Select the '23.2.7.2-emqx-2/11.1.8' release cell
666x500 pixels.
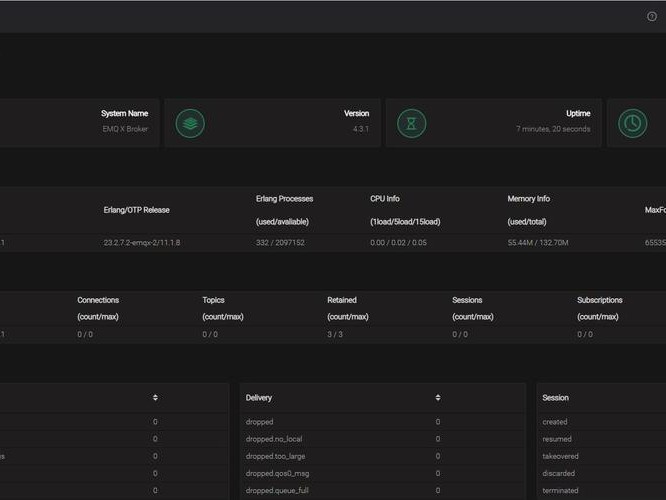[142, 243]
